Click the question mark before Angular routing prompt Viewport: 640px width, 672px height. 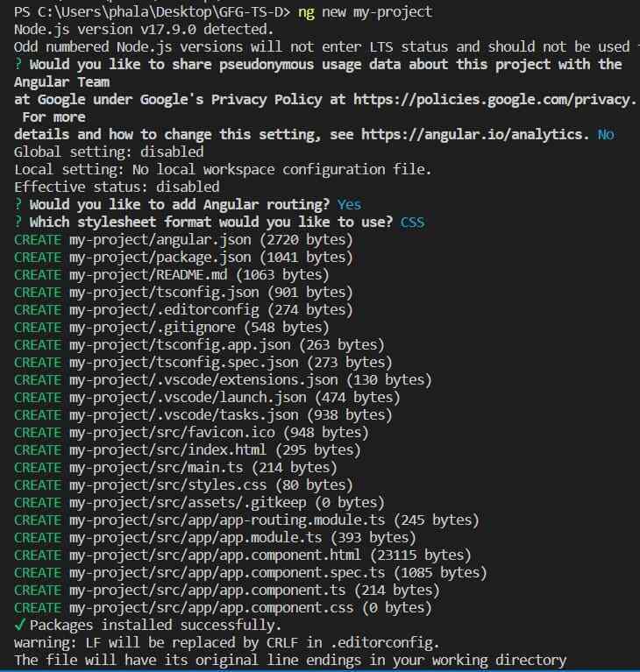[18, 204]
